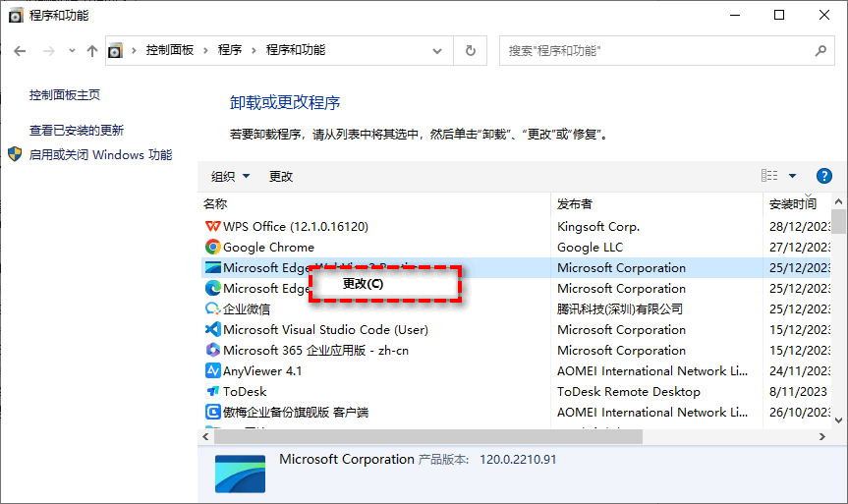The height and width of the screenshot is (504, 848).
Task: Click Kingsoft Corp. publisher cell
Action: tap(598, 227)
